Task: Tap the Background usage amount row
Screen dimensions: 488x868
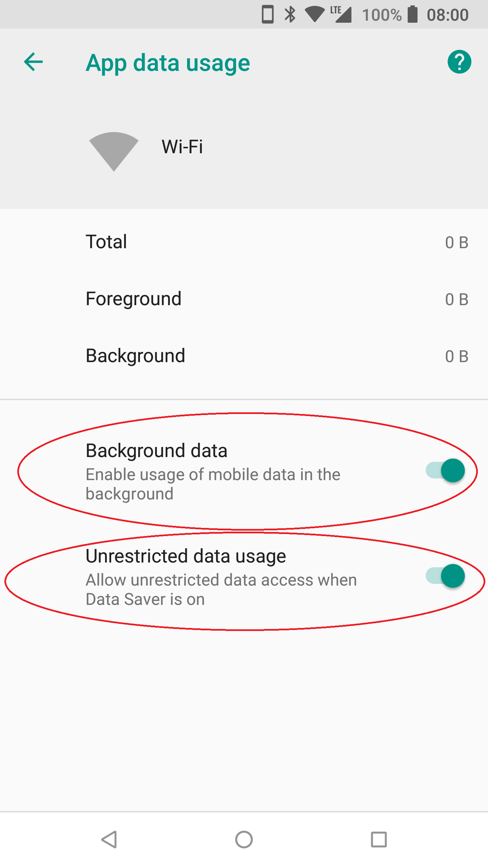Action: click(244, 356)
